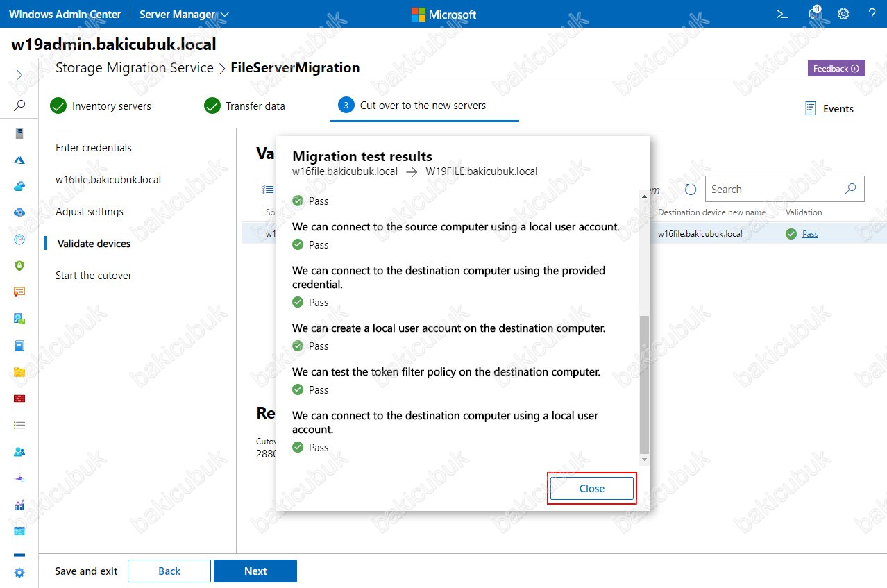Open the Storage Migration Service breadcrumb
This screenshot has height=588, width=887.
coord(135,67)
